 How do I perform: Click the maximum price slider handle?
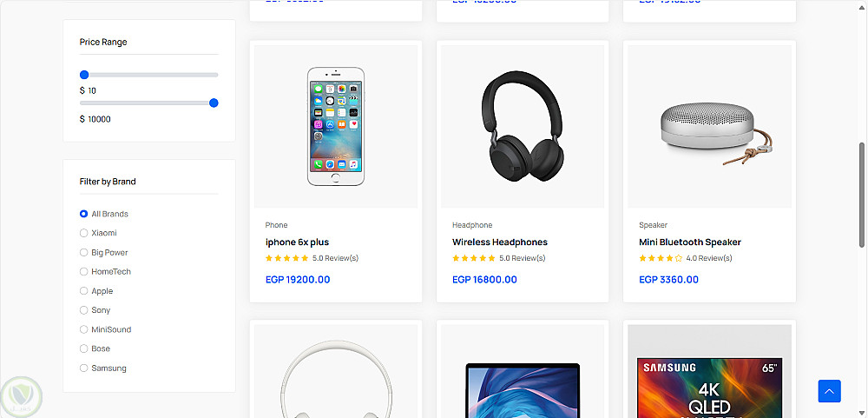tap(214, 103)
